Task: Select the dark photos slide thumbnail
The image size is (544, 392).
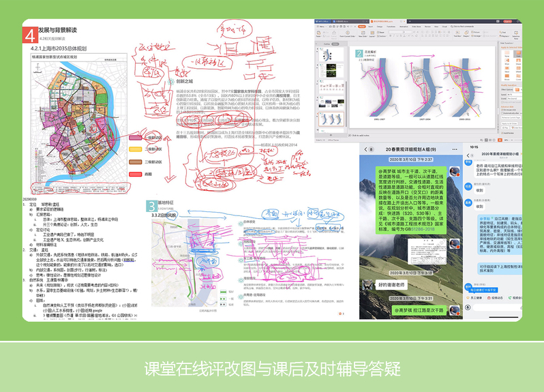Action: (x=331, y=71)
